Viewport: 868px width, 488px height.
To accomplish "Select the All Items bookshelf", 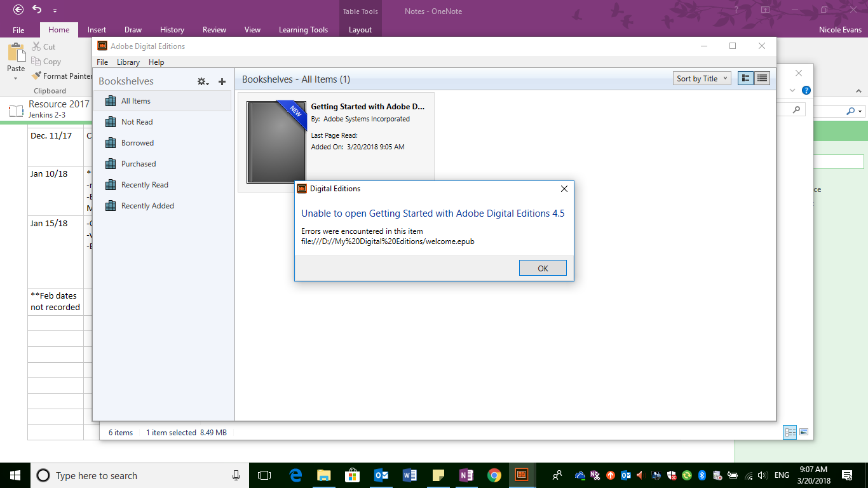I will [163, 101].
